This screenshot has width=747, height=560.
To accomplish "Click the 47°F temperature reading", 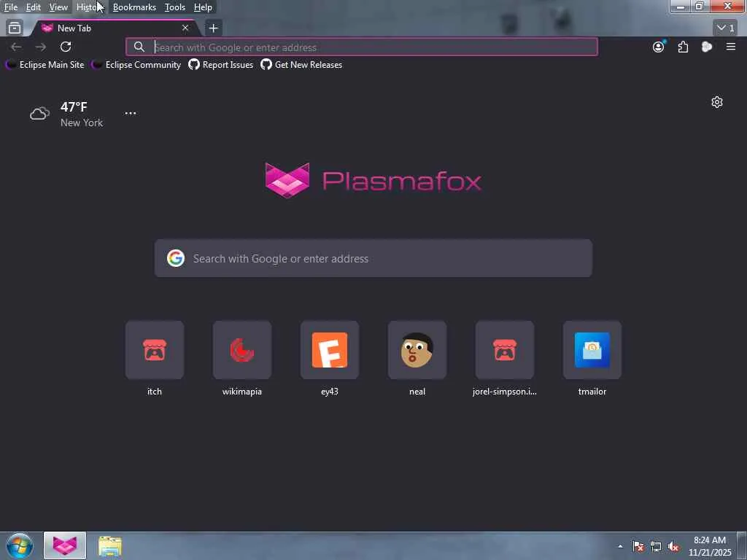I will click(x=74, y=106).
